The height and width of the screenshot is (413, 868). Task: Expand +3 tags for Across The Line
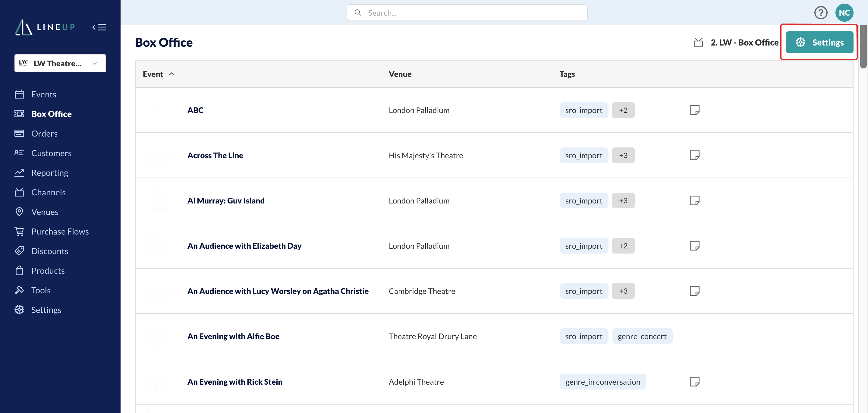(623, 155)
